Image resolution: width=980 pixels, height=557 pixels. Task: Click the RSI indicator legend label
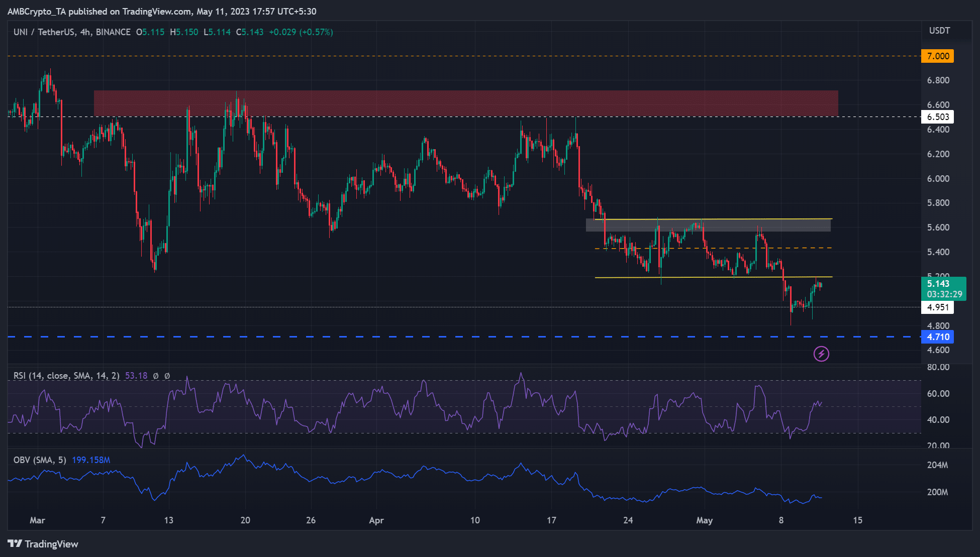click(x=66, y=376)
